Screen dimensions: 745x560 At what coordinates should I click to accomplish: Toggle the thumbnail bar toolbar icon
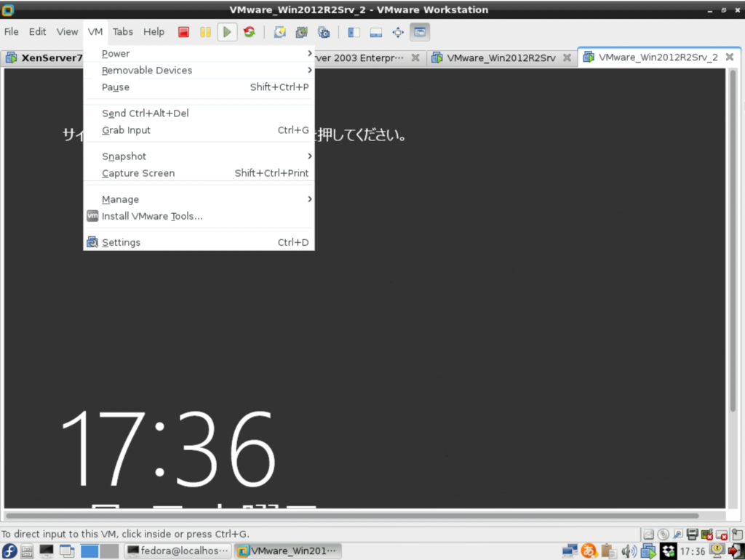[376, 32]
